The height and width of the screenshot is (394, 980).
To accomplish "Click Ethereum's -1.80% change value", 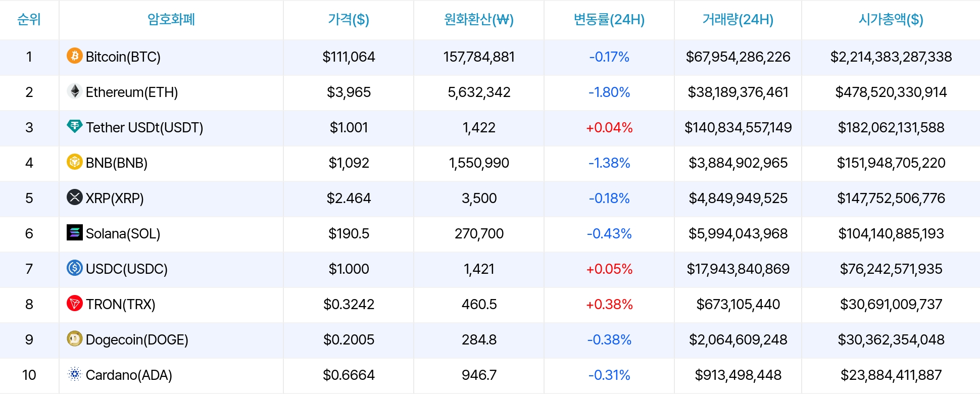I will (x=609, y=92).
